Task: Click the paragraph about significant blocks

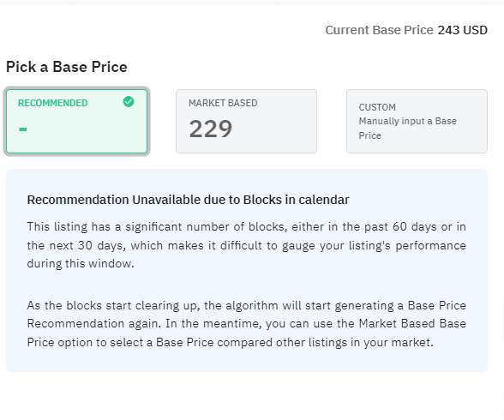Action: click(x=247, y=245)
